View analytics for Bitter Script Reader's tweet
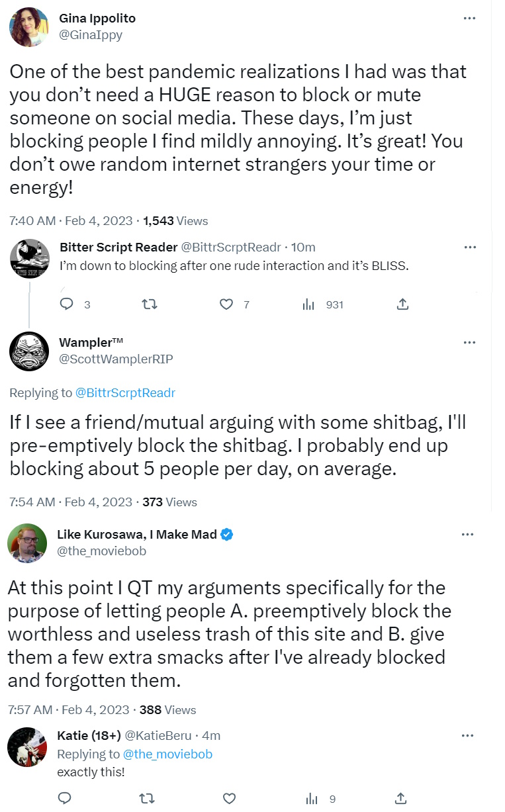Viewport: 505px width, 812px height. point(308,304)
